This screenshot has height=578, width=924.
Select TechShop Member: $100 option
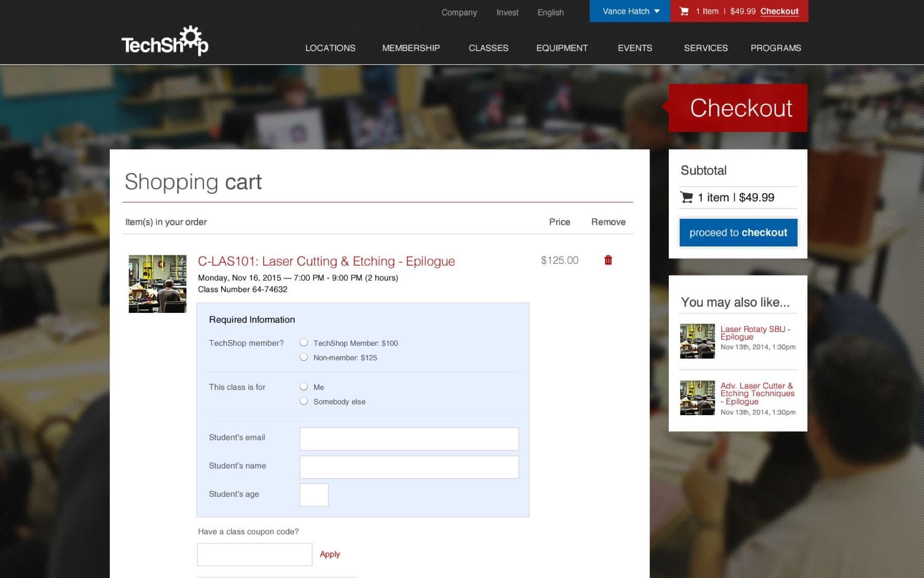(304, 343)
